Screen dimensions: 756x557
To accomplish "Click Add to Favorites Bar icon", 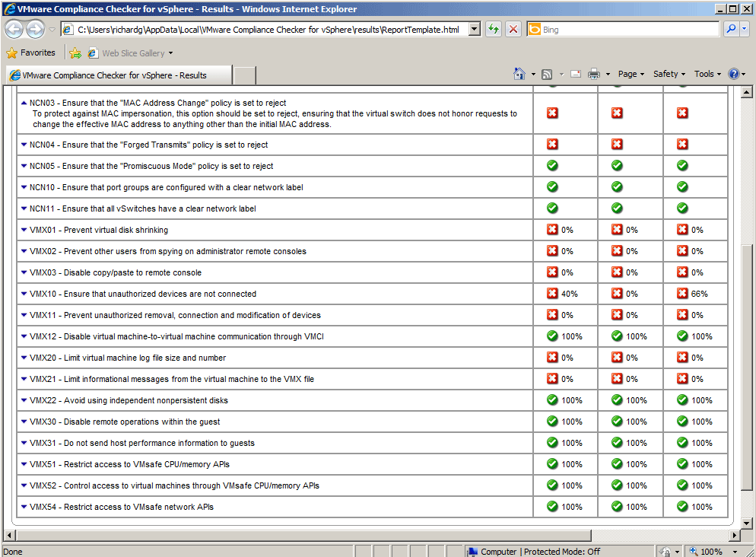I will [75, 53].
